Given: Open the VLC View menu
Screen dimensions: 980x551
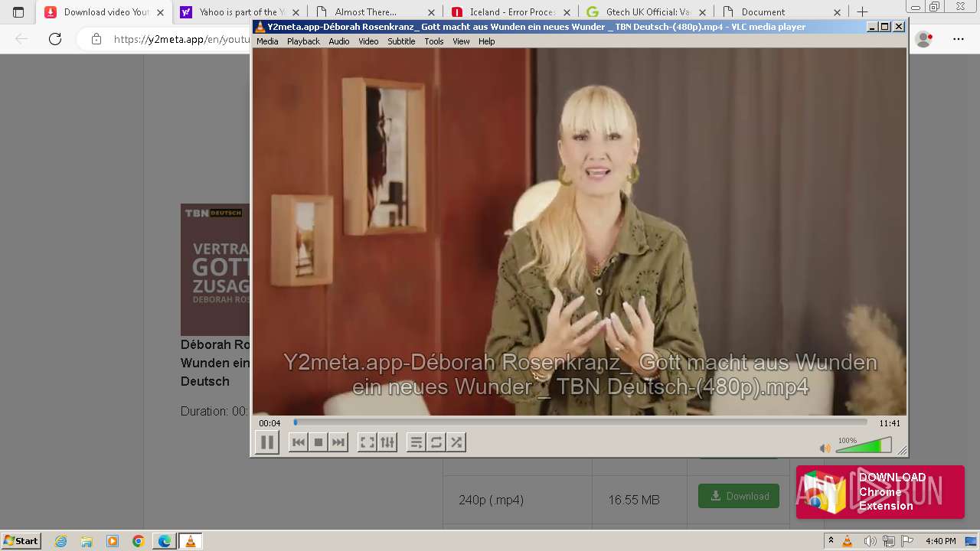Looking at the screenshot, I should (461, 41).
